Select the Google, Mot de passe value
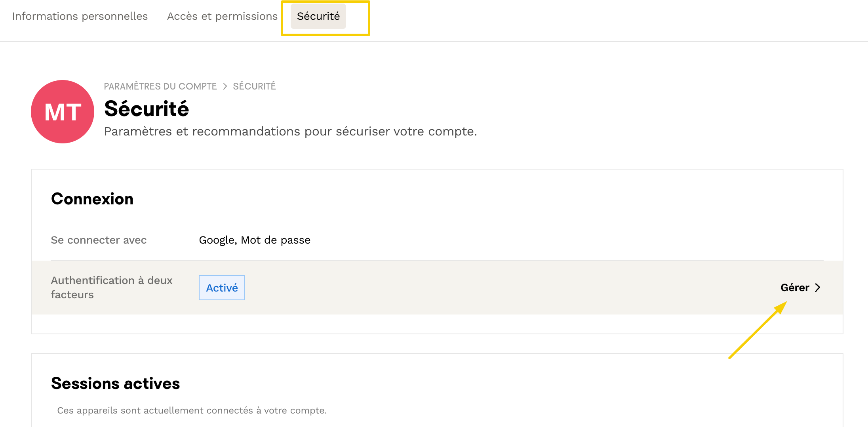This screenshot has height=427, width=868. (255, 240)
